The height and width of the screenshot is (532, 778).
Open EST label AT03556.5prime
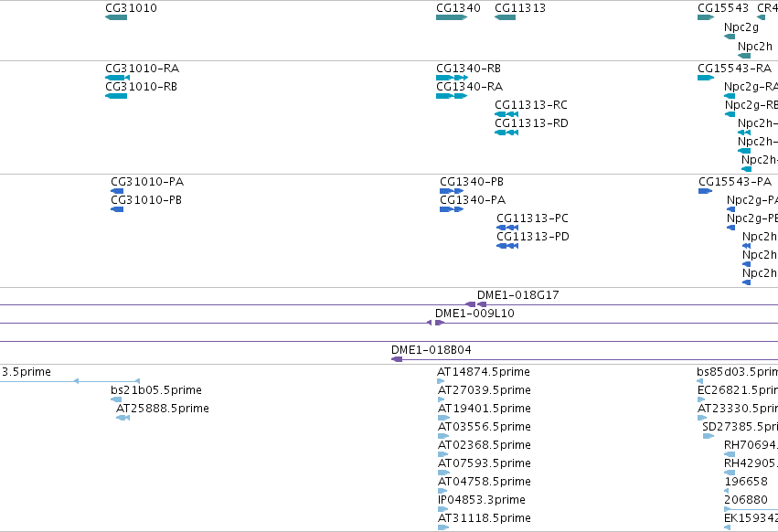(485, 427)
